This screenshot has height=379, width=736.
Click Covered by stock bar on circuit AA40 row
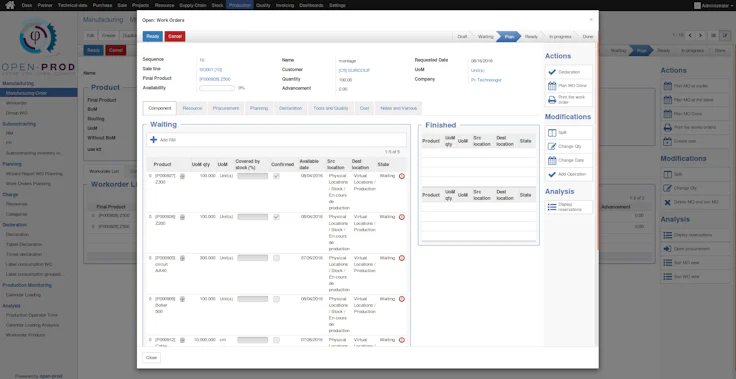coord(253,258)
